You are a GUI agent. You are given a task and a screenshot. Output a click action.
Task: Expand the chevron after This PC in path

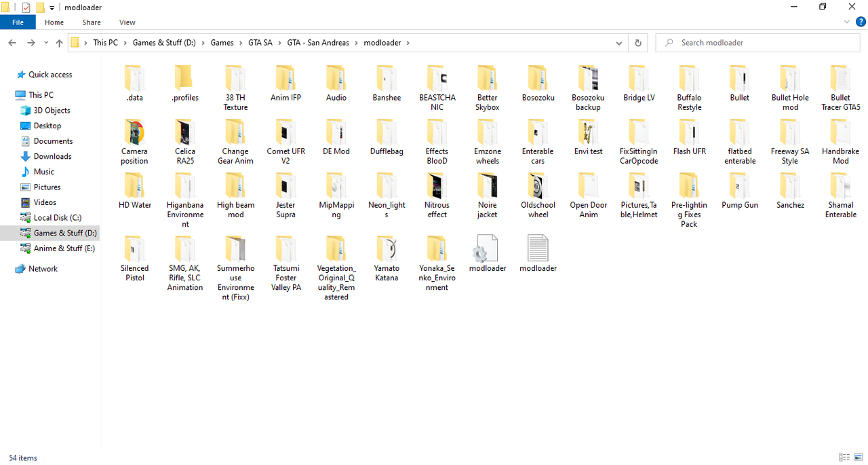[125, 43]
